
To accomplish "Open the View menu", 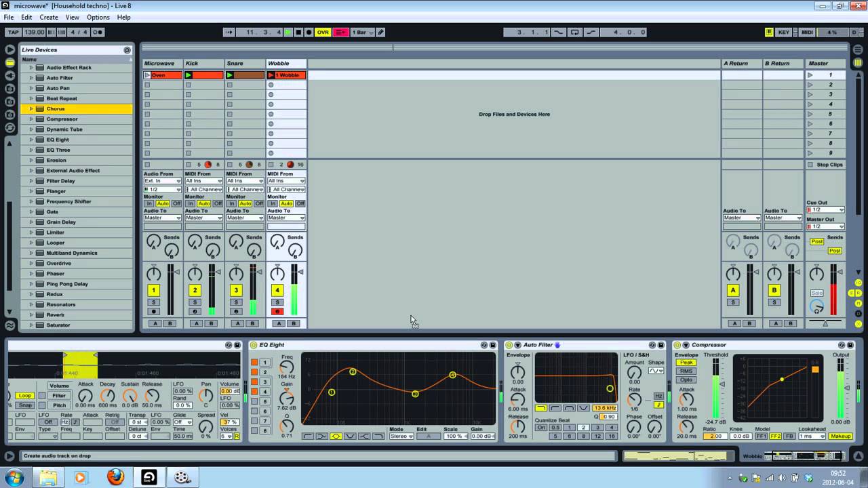I will click(x=72, y=17).
